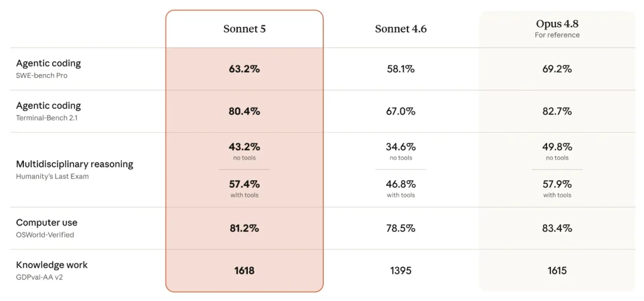
Task: Click the GDPval-AA v2 subtitle
Action: (40, 277)
